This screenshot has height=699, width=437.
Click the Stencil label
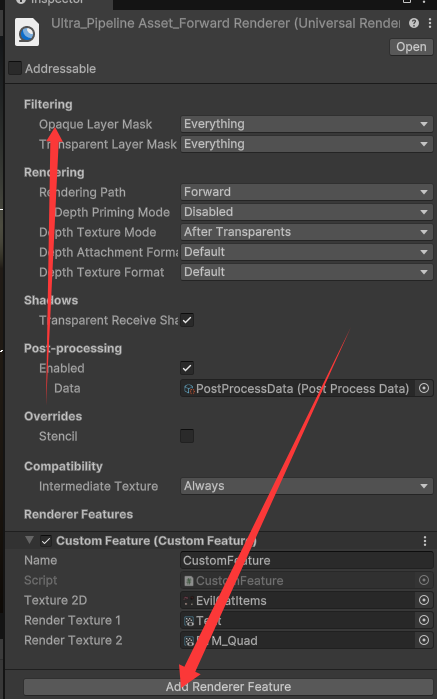58,436
